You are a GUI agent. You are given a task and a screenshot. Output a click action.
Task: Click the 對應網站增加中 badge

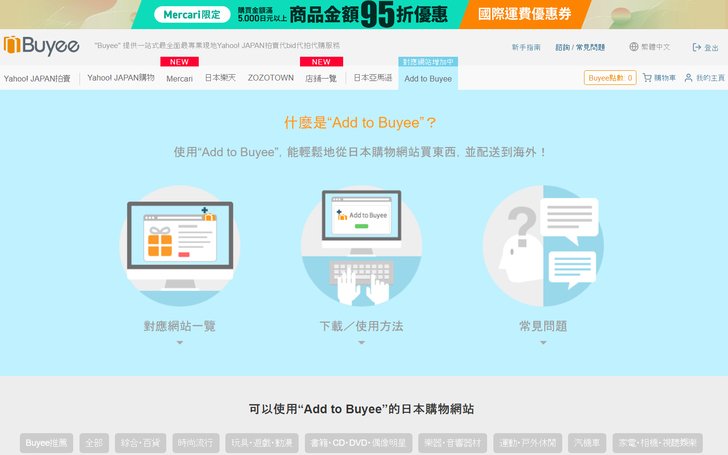pyautogui.click(x=428, y=62)
